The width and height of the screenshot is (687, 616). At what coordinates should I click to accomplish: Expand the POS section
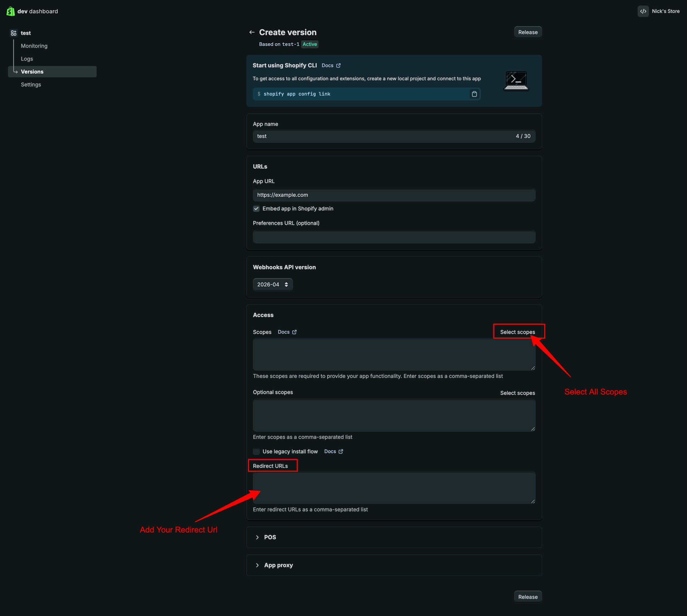click(x=394, y=537)
